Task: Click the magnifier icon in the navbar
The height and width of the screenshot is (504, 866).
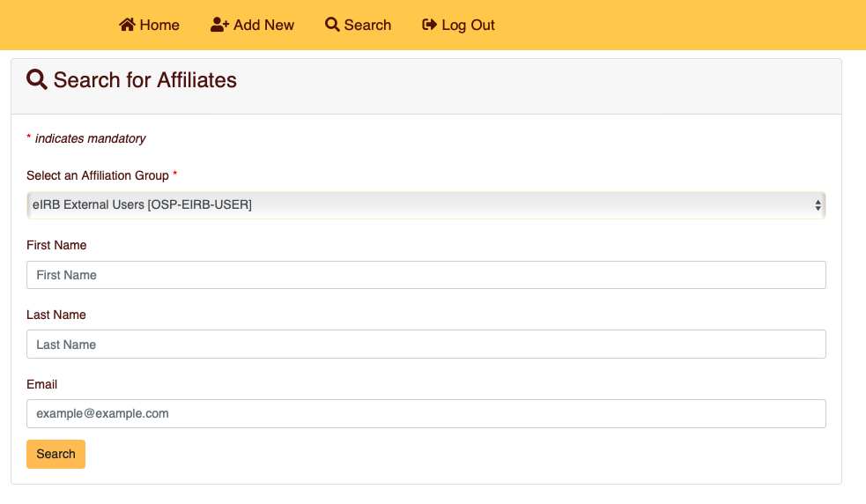Action: point(332,25)
